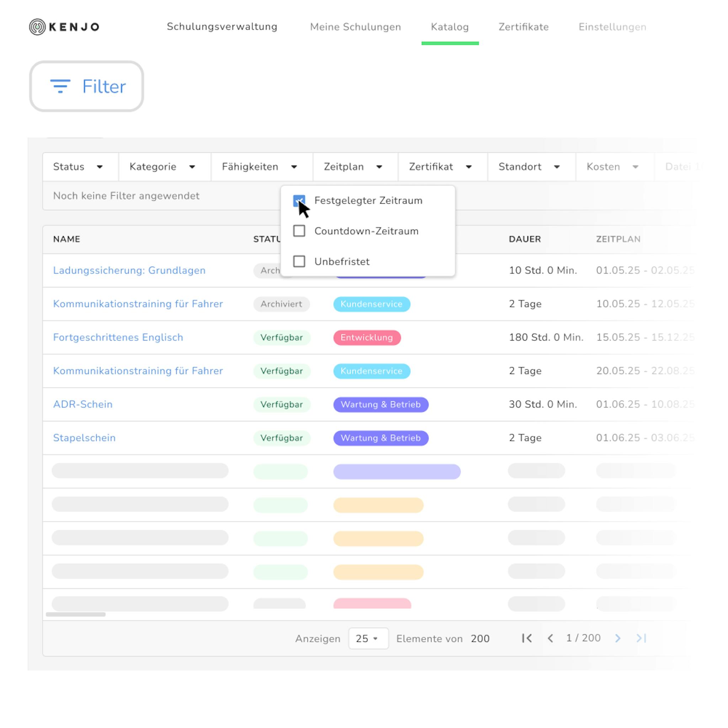Screen dimensions: 728x728
Task: Collapse the Zeitplan filter dropdown
Action: (355, 167)
